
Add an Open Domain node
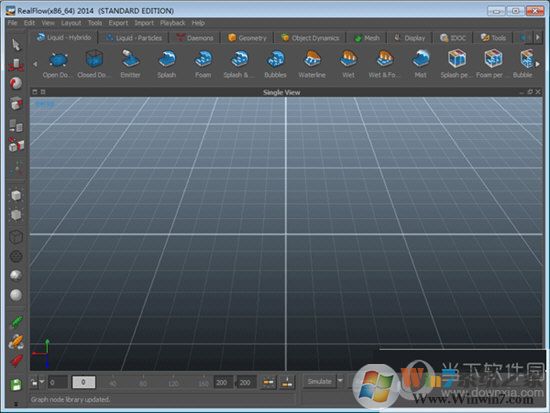click(x=58, y=65)
